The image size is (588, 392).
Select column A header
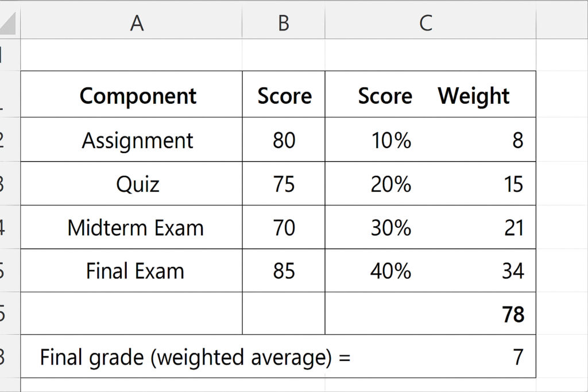(x=131, y=23)
